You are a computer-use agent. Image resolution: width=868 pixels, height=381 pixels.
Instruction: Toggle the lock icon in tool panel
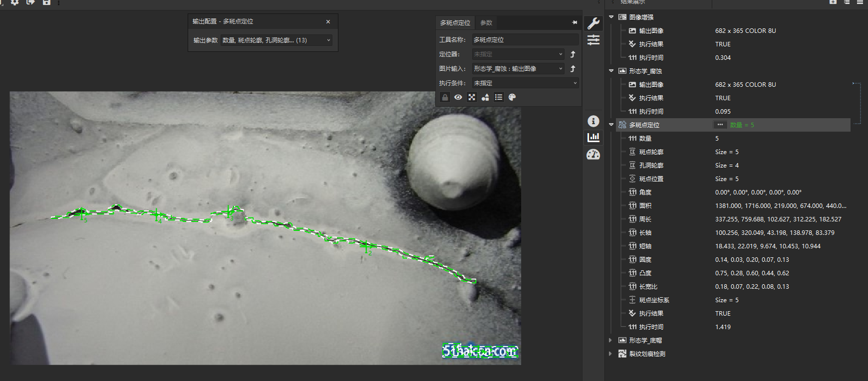coord(445,97)
